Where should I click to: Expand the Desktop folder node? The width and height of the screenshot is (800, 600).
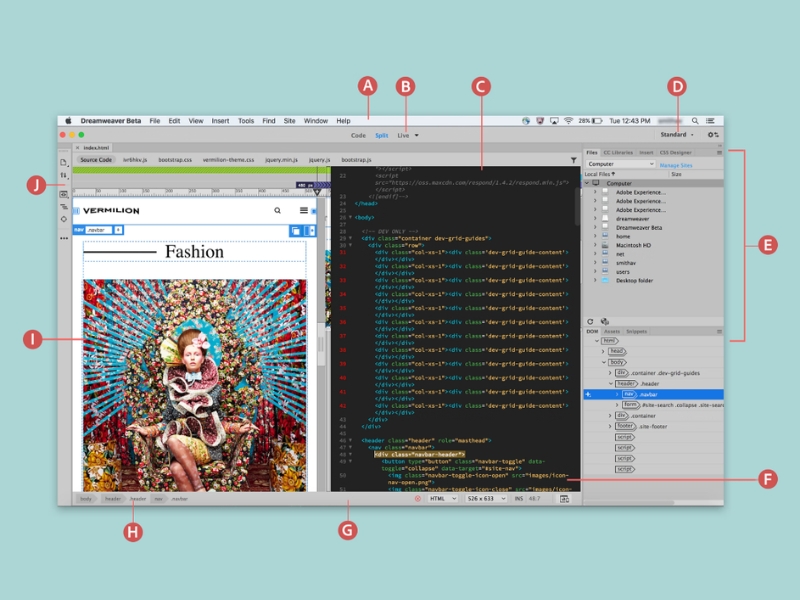(595, 281)
